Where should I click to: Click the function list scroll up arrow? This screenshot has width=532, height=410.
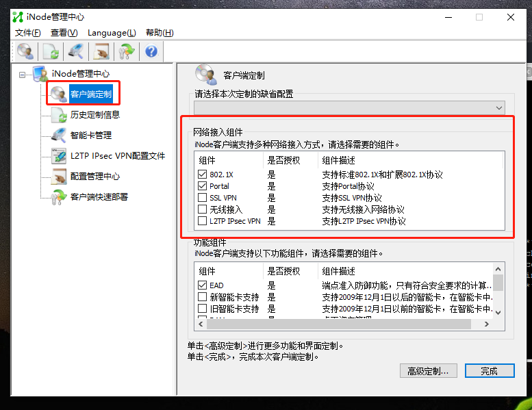tap(498, 269)
